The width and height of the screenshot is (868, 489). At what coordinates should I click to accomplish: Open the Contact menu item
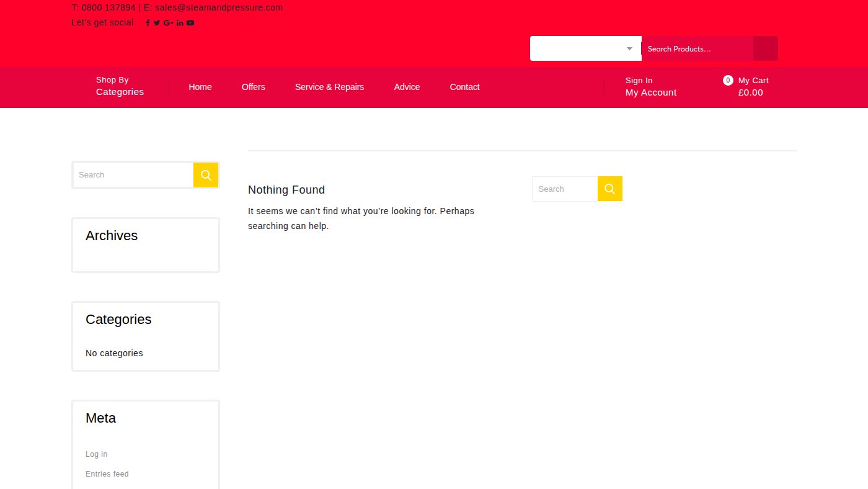(464, 87)
